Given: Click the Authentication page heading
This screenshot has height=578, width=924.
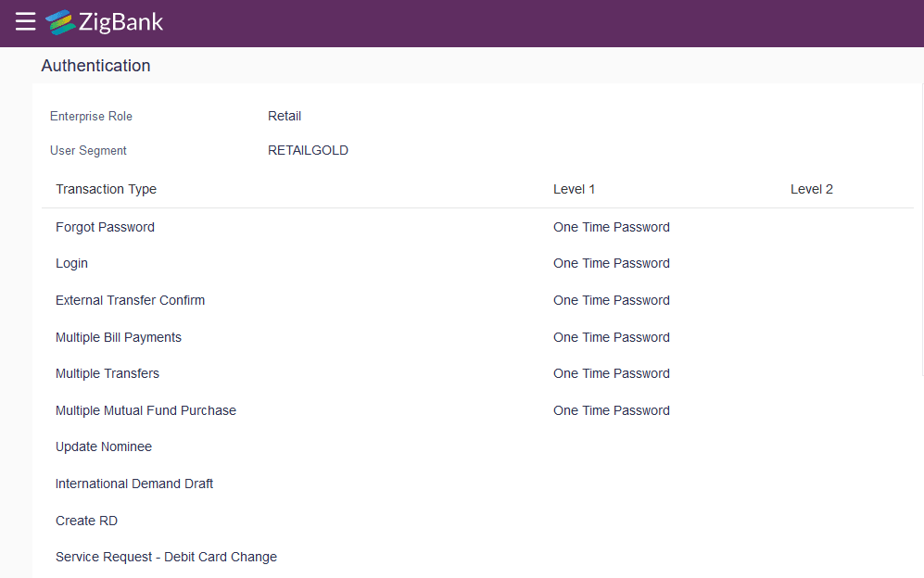Looking at the screenshot, I should (x=95, y=66).
